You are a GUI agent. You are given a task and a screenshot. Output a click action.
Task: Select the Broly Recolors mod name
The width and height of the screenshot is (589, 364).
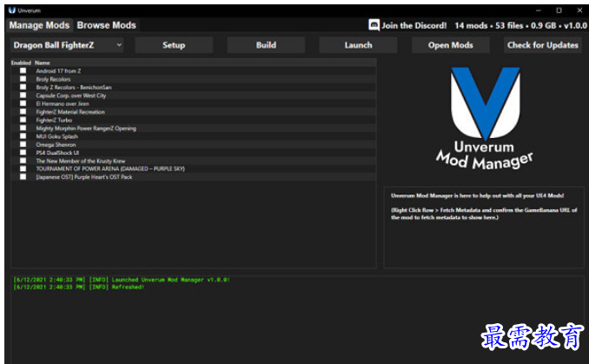pyautogui.click(x=53, y=79)
